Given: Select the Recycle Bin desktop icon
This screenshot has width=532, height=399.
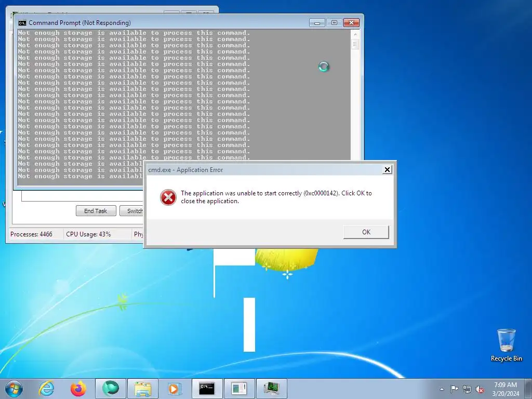Looking at the screenshot, I should (506, 345).
